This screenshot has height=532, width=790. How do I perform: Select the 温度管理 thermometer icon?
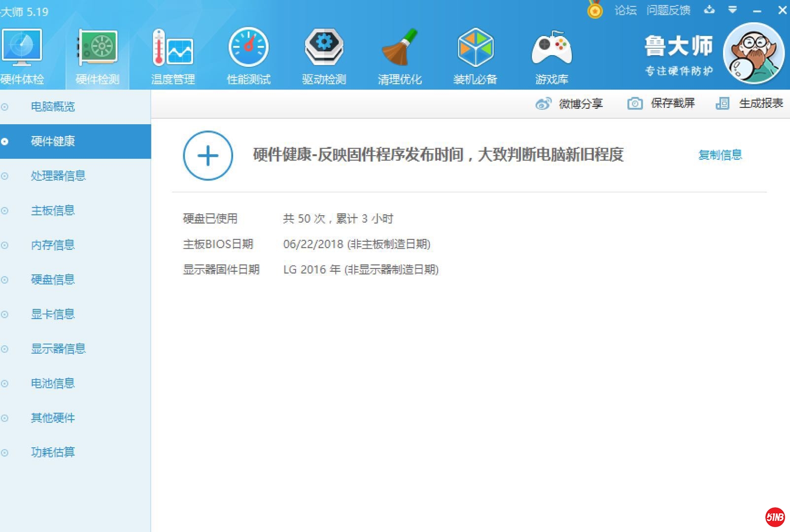[x=172, y=48]
